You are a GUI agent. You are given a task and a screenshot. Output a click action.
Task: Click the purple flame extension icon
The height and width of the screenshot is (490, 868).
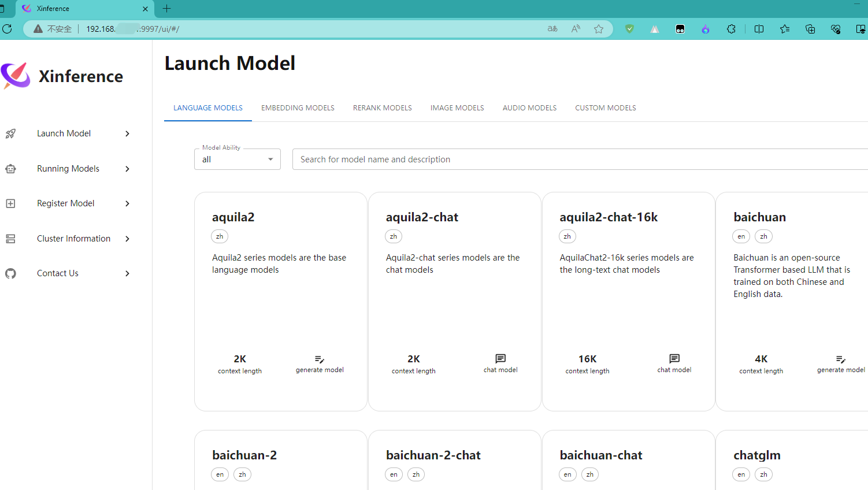706,29
